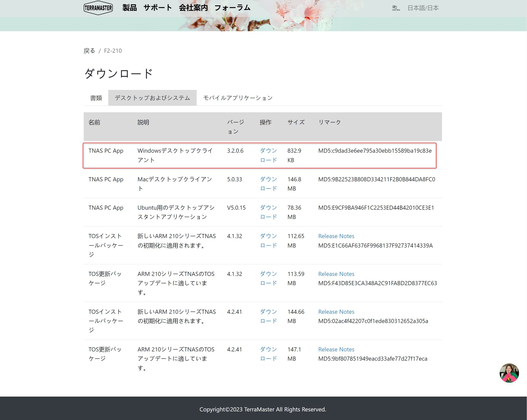Click the F2-210 breadcrumb item

tap(113, 51)
